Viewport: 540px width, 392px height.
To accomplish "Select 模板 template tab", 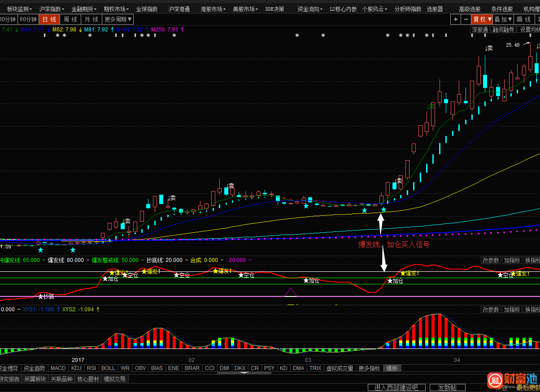I will 392,368.
